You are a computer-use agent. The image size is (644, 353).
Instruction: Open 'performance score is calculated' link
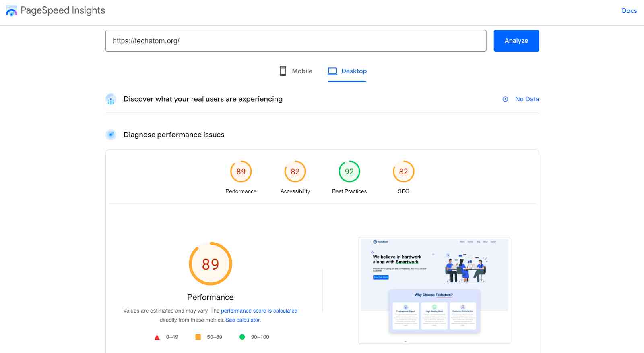[x=259, y=311]
